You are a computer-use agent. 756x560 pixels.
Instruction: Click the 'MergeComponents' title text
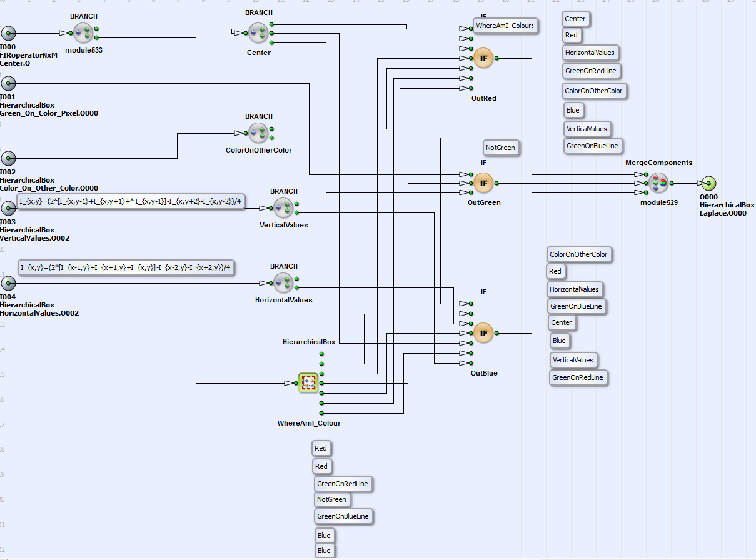coord(659,162)
